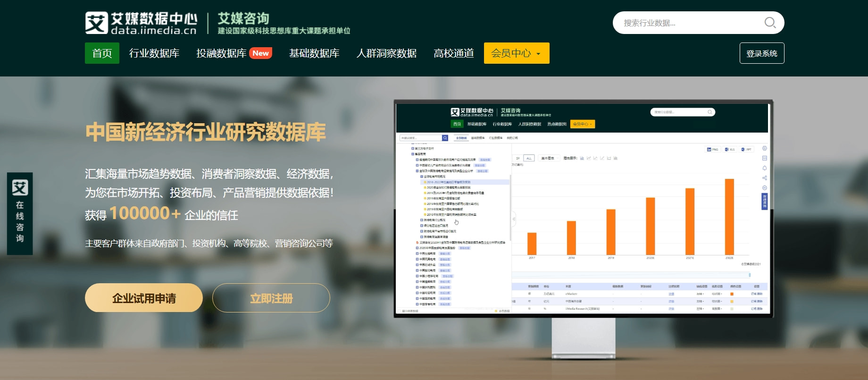Check the 显示停更数据 checkbox at the preview's bottom left

pyautogui.click(x=399, y=311)
